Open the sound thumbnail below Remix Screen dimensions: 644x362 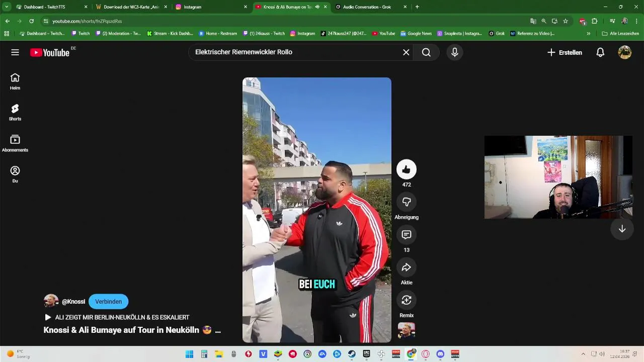tap(407, 330)
